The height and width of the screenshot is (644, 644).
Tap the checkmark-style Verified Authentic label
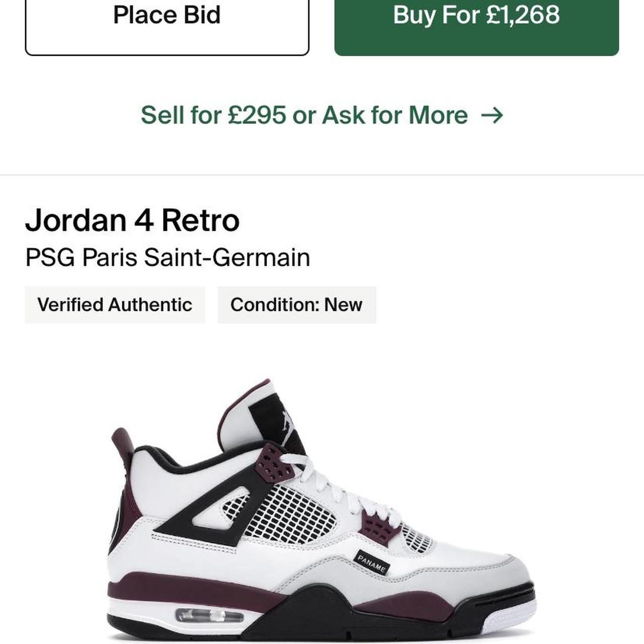click(x=115, y=304)
